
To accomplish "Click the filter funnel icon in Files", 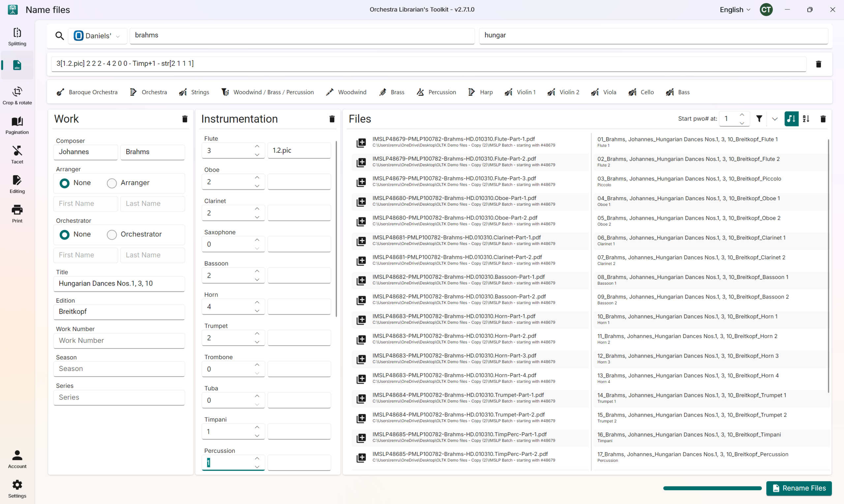I will (x=759, y=119).
